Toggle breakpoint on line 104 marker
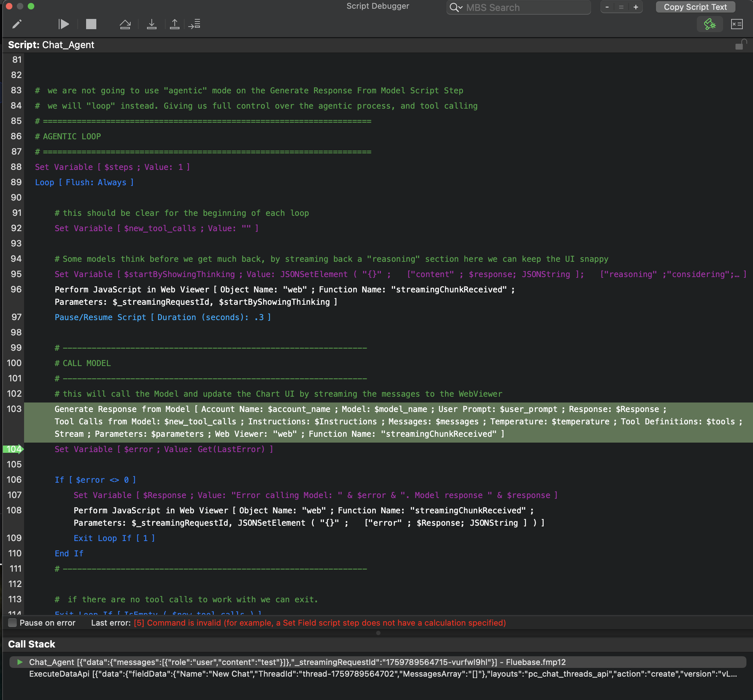 tap(13, 449)
